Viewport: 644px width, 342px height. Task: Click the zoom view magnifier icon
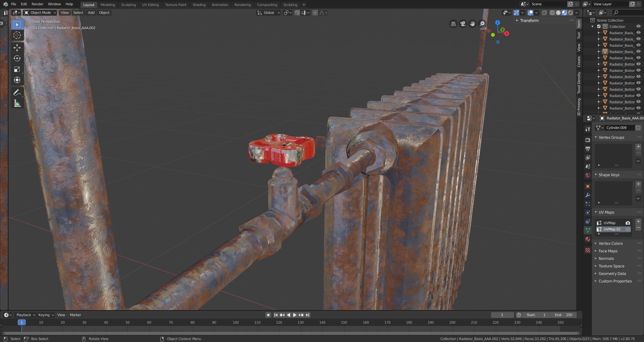click(482, 24)
